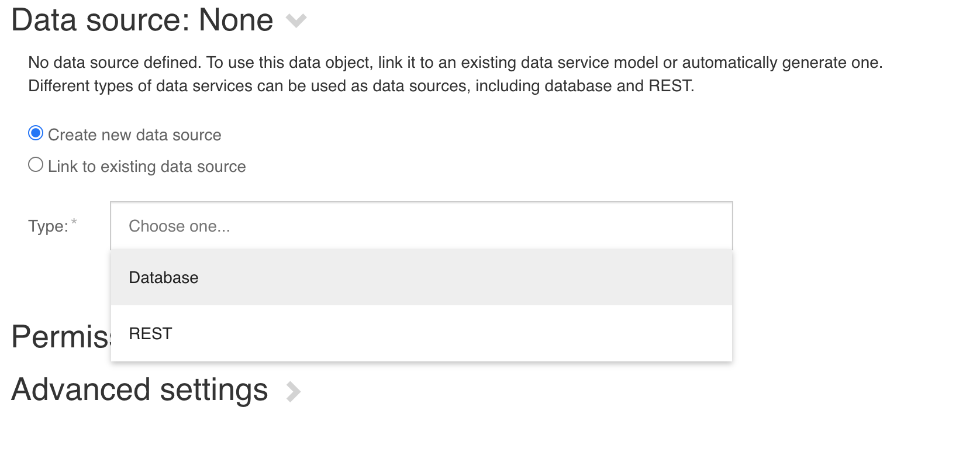The image size is (980, 469).
Task: Select the Link to existing data source radio
Action: pyautogui.click(x=36, y=165)
